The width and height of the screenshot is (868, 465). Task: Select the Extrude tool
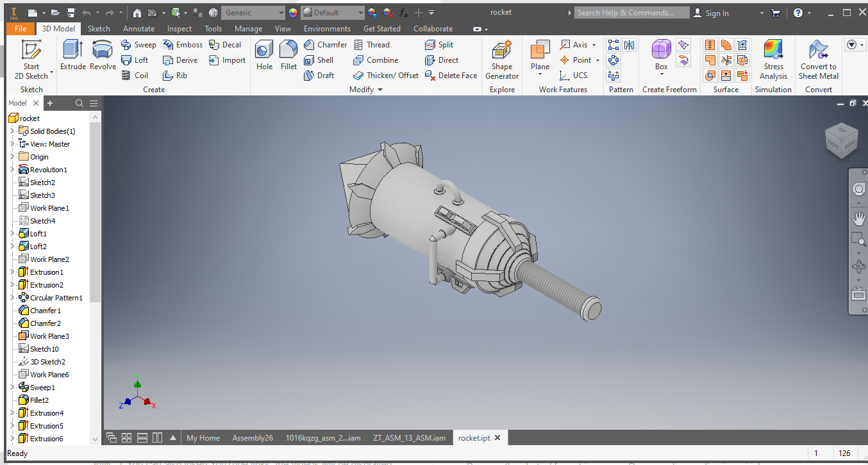point(72,55)
